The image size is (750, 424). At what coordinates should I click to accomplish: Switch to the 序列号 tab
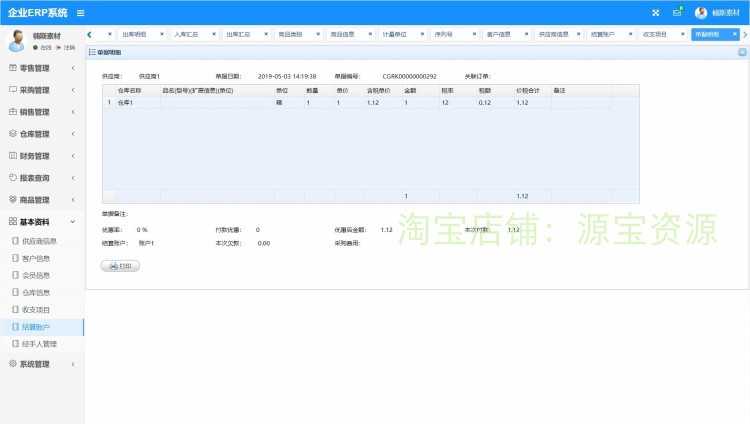coord(443,34)
